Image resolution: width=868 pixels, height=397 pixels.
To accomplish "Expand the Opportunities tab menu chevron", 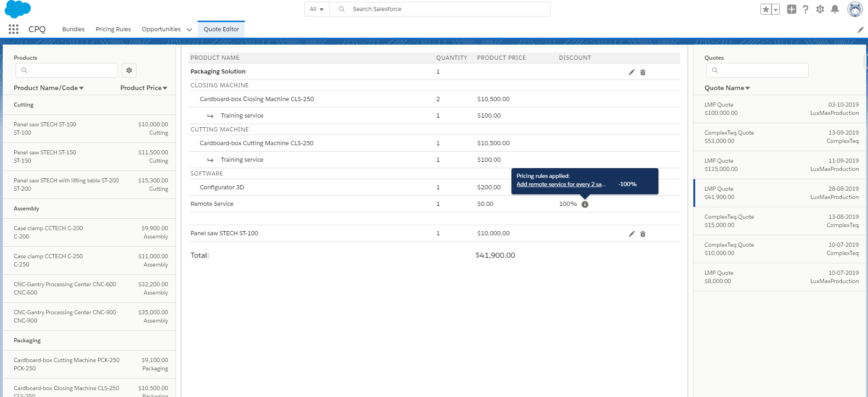I will click(189, 30).
